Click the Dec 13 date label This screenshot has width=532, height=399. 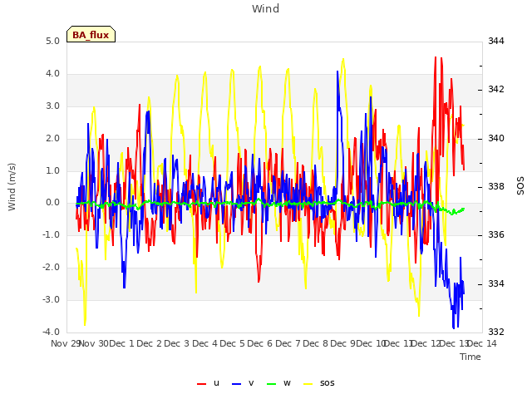[x=455, y=343]
